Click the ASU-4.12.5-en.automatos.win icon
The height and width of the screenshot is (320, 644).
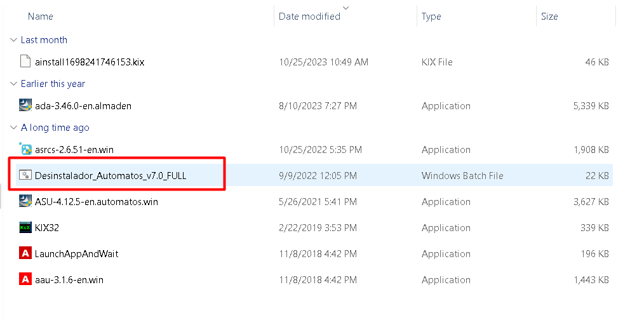pyautogui.click(x=25, y=202)
